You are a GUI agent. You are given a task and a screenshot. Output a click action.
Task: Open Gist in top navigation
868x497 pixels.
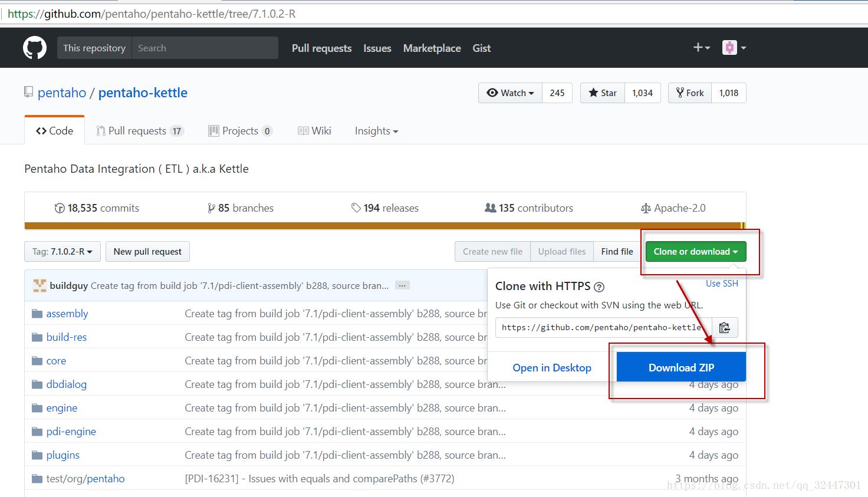point(481,48)
